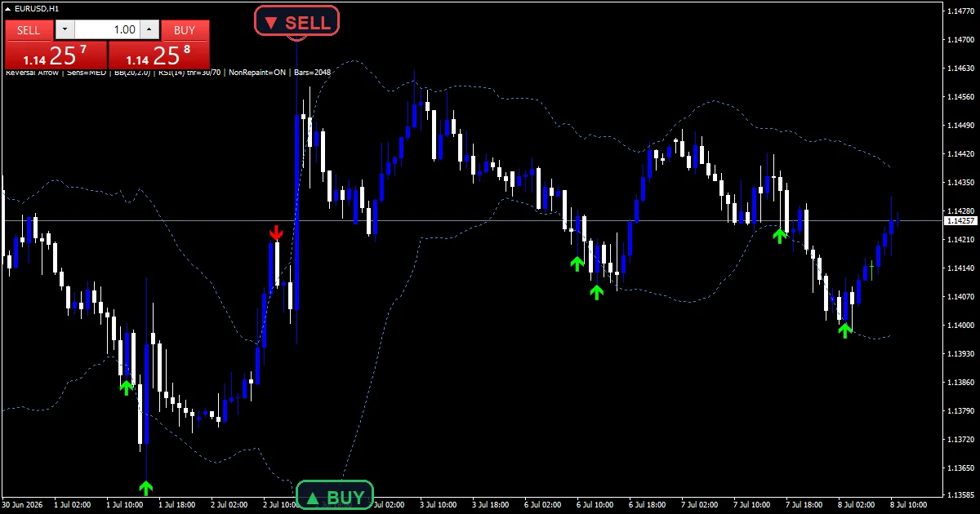Click the 1.14420 price scale label

[x=960, y=153]
